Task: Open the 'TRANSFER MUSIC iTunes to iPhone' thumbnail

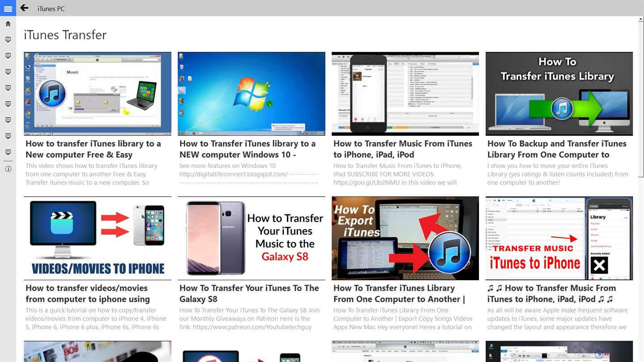Action: pos(559,238)
